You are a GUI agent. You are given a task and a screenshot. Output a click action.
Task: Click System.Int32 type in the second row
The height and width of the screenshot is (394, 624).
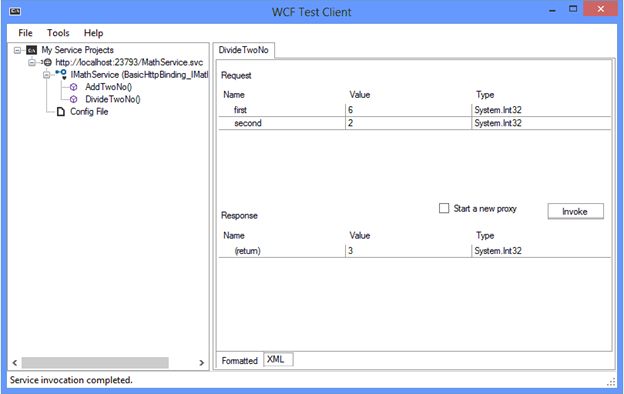(x=541, y=123)
